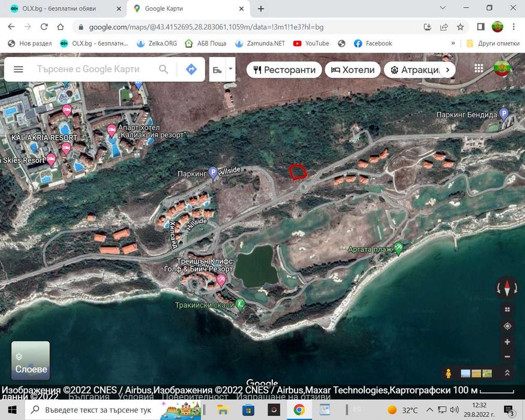Click the Бъ keyboard input button
Viewport: 525px width, 420px height.
tap(217, 70)
